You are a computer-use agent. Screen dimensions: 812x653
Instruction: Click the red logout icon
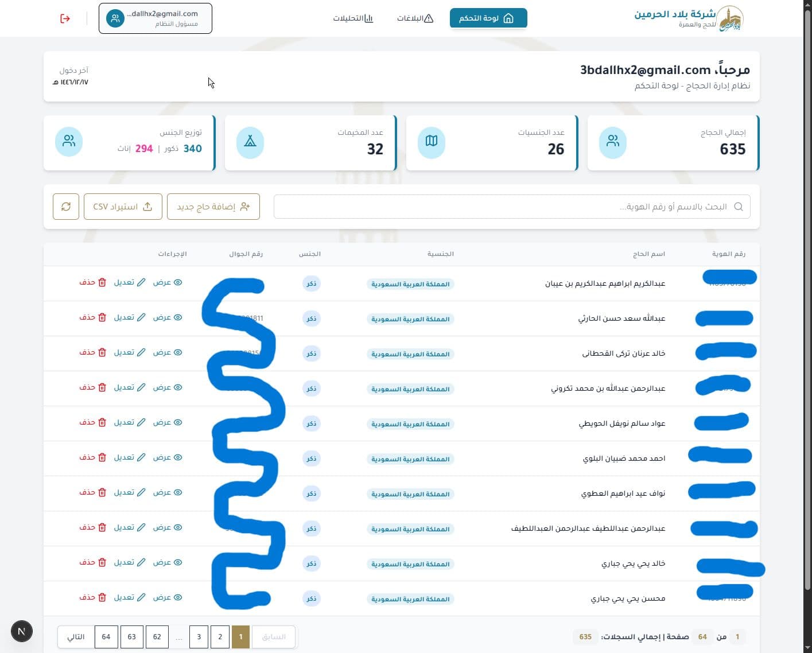(x=65, y=19)
